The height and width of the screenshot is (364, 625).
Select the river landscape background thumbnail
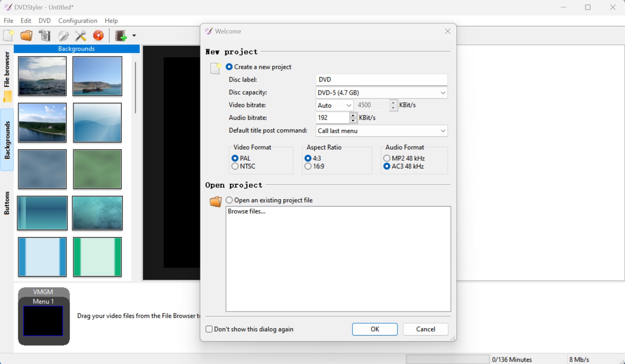coord(42,123)
